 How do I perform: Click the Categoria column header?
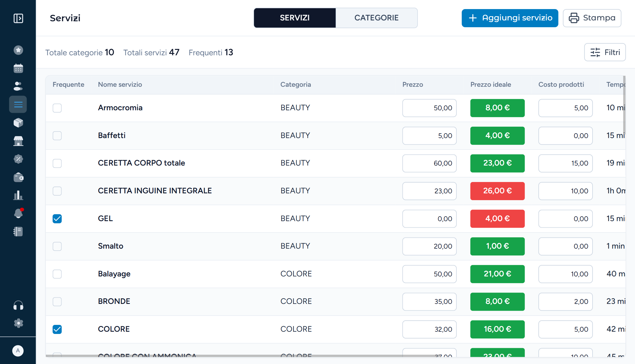pos(296,84)
